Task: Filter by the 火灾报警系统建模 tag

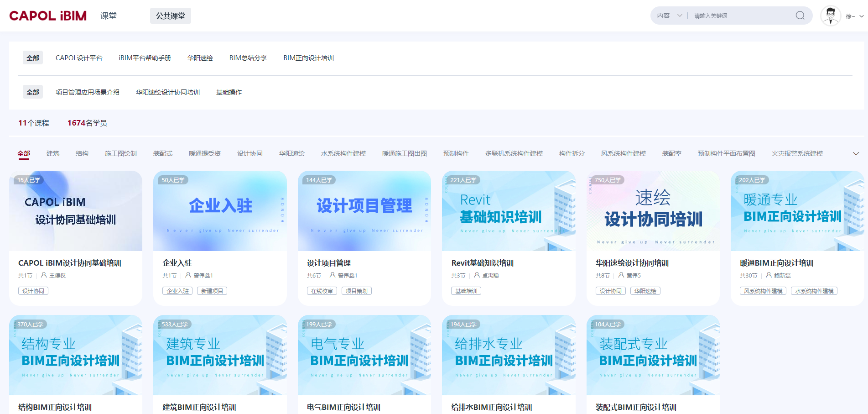Action: (x=797, y=153)
